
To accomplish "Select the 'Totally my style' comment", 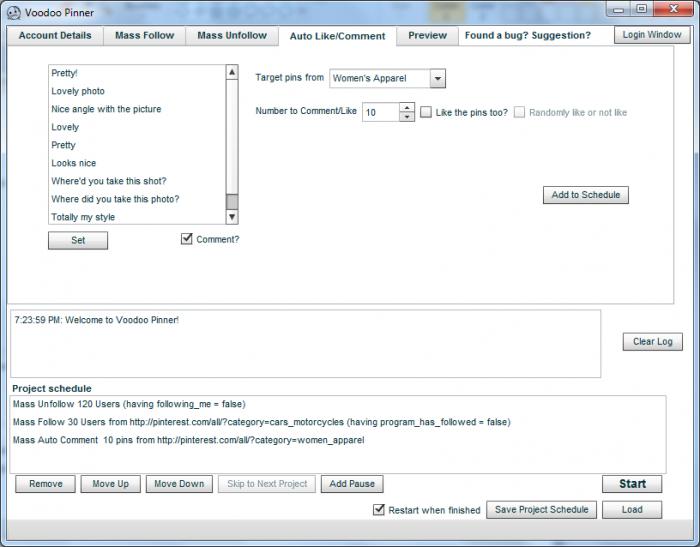I will pyautogui.click(x=138, y=217).
